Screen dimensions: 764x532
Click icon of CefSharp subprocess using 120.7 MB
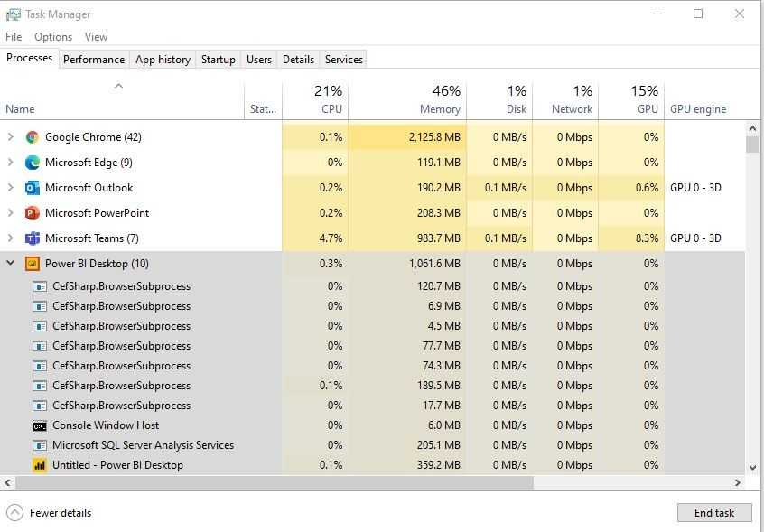tap(40, 287)
